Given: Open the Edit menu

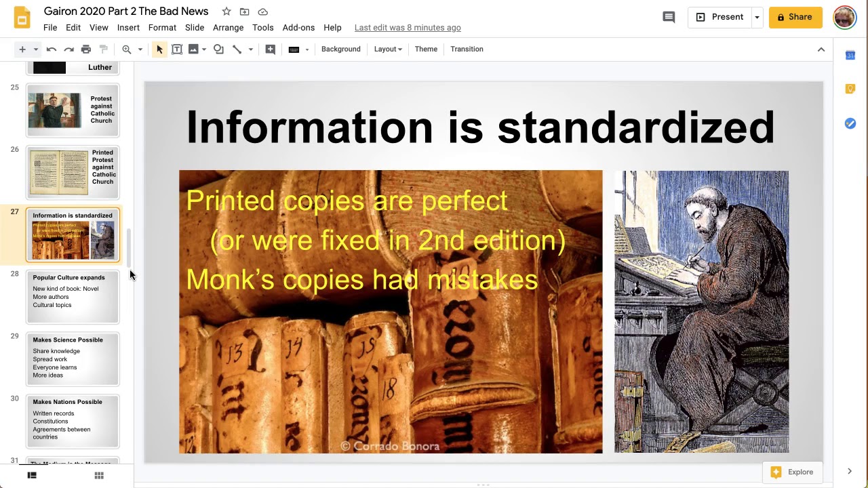Looking at the screenshot, I should 73,27.
